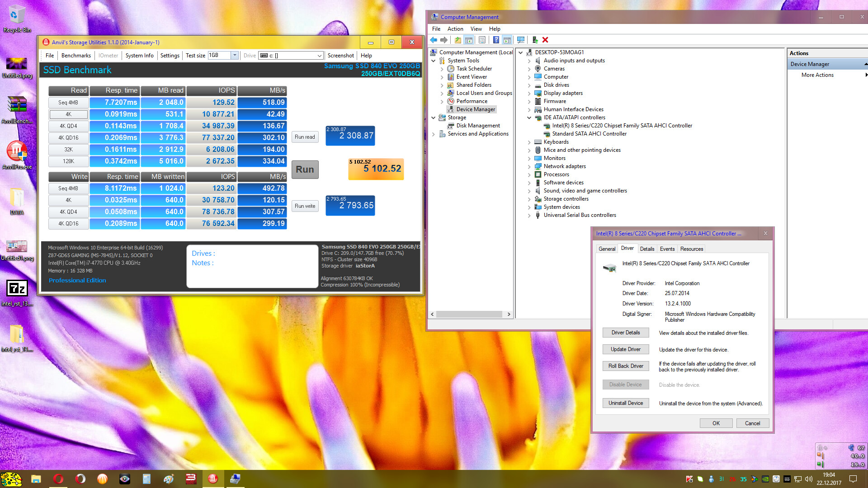Image resolution: width=868 pixels, height=488 pixels.
Task: Click Anvil's Storage Utilities taskbar icon
Action: pos(213,479)
